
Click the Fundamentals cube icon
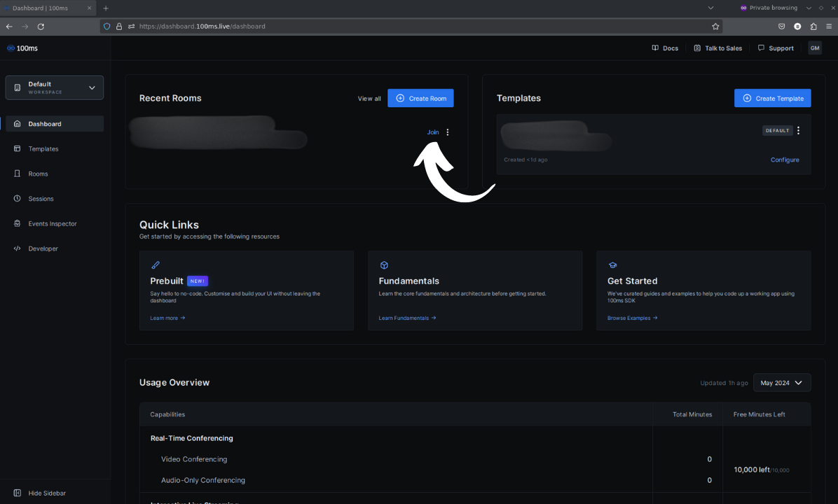384,265
